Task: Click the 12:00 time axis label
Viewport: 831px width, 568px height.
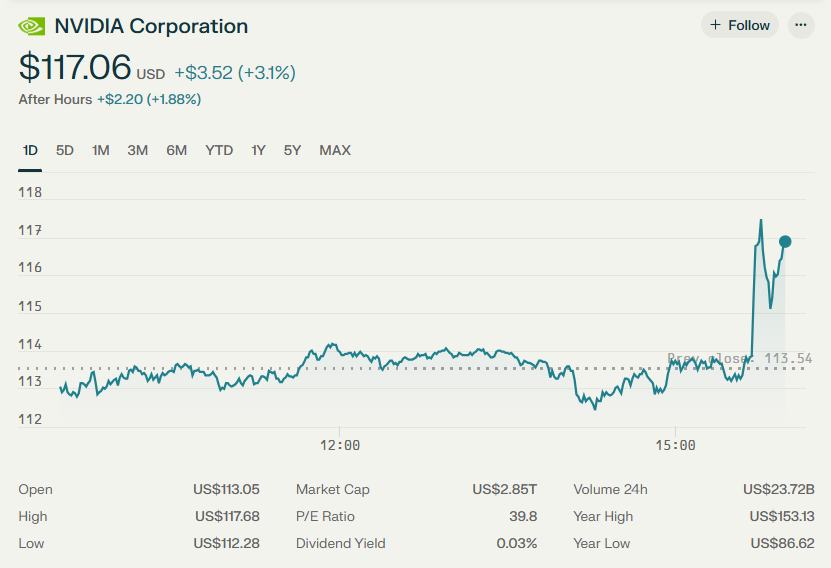Action: (340, 445)
